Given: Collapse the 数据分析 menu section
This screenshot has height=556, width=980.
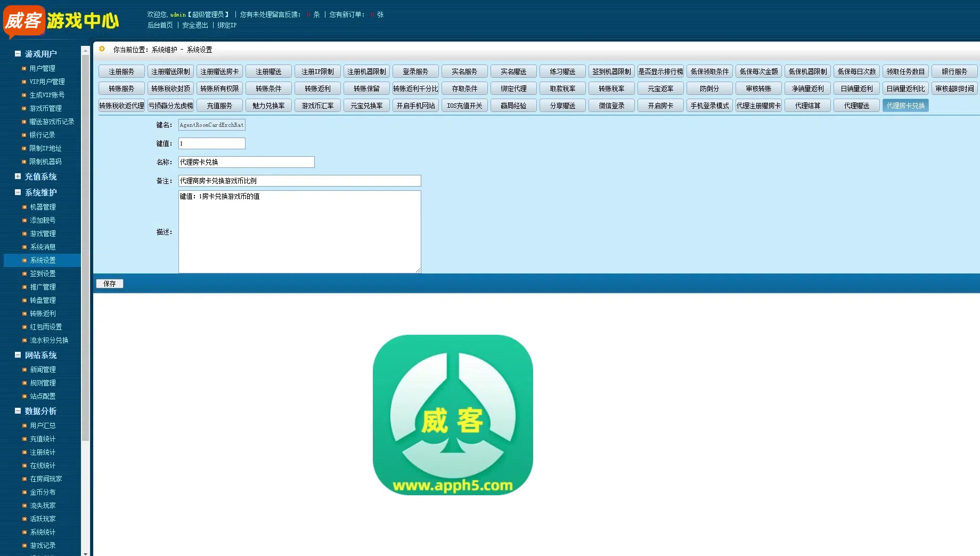Looking at the screenshot, I should pyautogui.click(x=18, y=411).
